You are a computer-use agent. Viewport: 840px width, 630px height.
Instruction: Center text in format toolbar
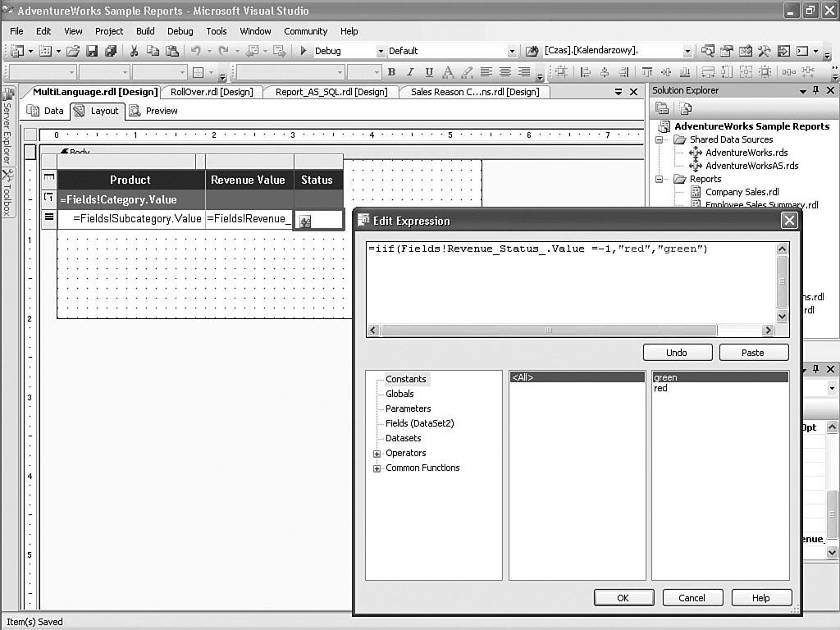[505, 72]
